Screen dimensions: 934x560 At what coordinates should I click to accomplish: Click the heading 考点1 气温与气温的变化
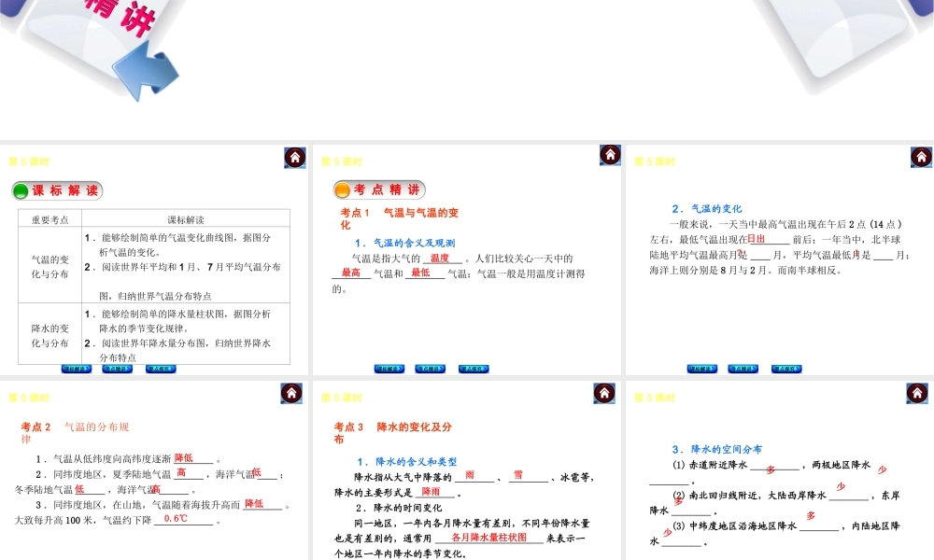[399, 218]
